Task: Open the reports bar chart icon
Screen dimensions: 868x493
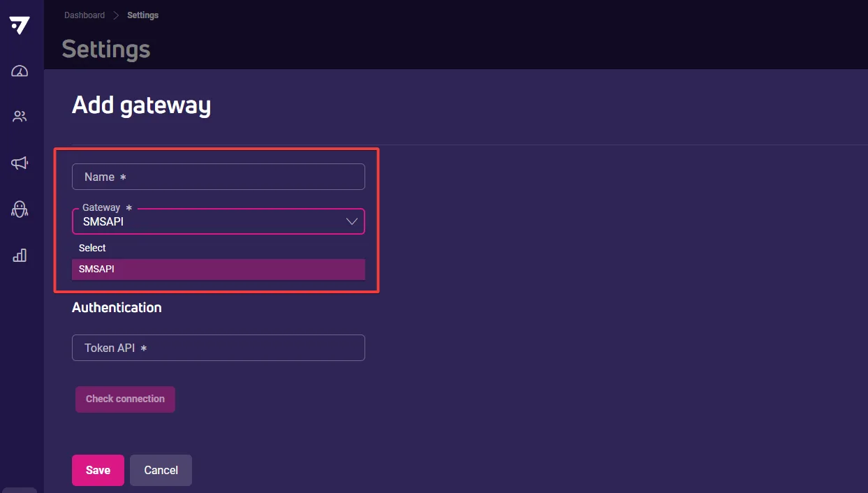Action: click(20, 255)
